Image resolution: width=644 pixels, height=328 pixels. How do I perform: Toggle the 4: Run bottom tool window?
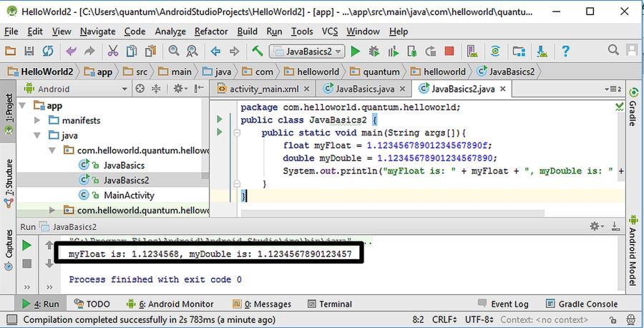[40, 304]
